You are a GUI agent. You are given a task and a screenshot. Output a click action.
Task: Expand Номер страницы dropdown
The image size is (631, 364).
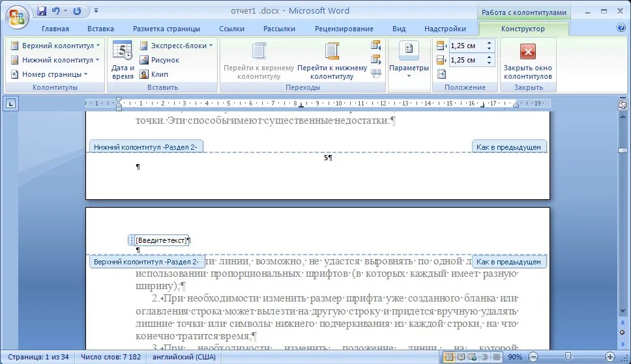coord(49,74)
